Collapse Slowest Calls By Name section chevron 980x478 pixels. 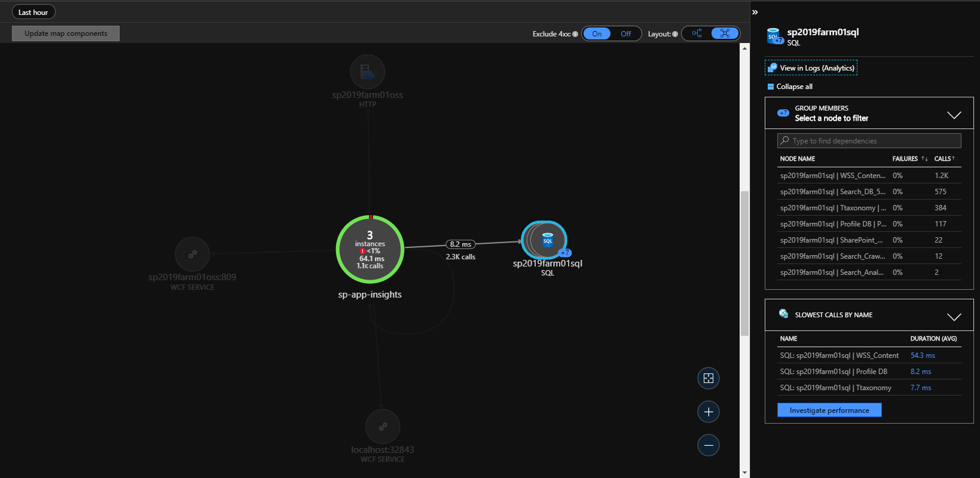[954, 317]
